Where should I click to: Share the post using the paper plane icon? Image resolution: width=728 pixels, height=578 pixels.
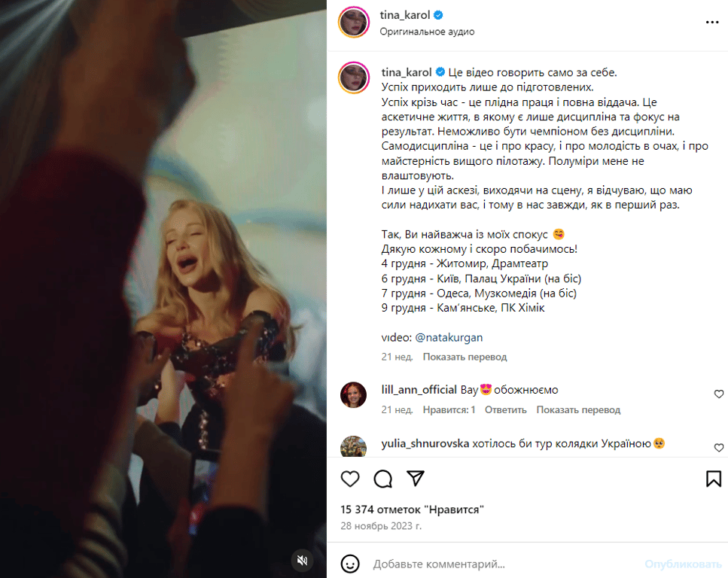415,479
